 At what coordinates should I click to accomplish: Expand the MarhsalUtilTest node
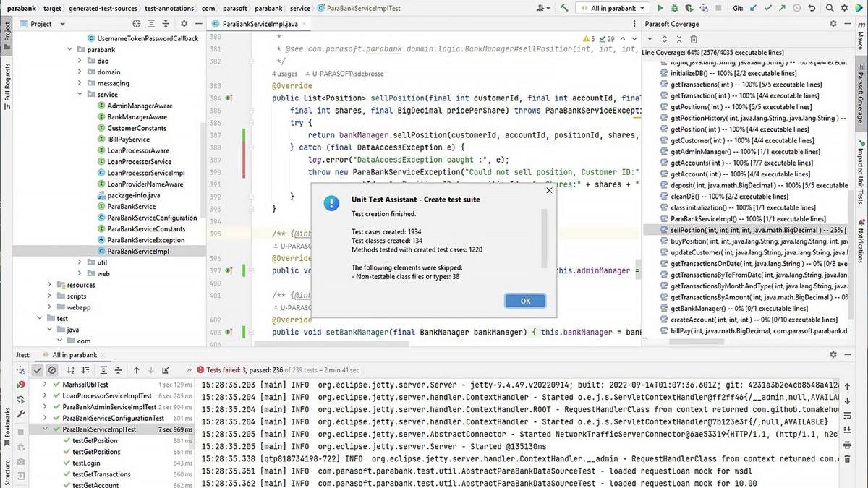pyautogui.click(x=45, y=385)
